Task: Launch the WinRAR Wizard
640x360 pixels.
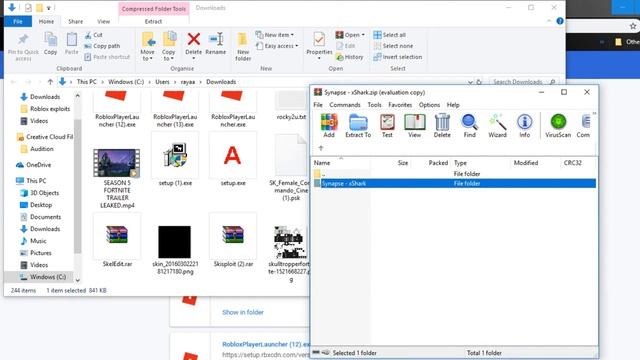Action: click(497, 126)
